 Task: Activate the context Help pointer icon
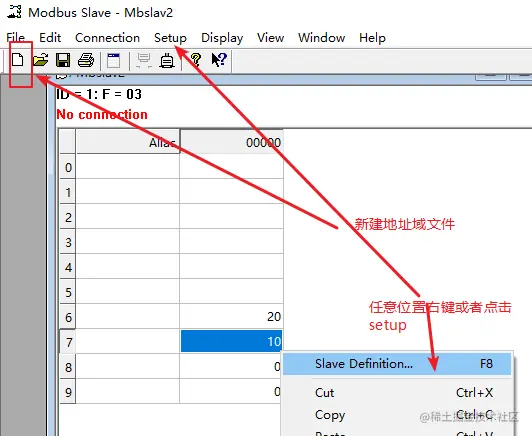[219, 60]
